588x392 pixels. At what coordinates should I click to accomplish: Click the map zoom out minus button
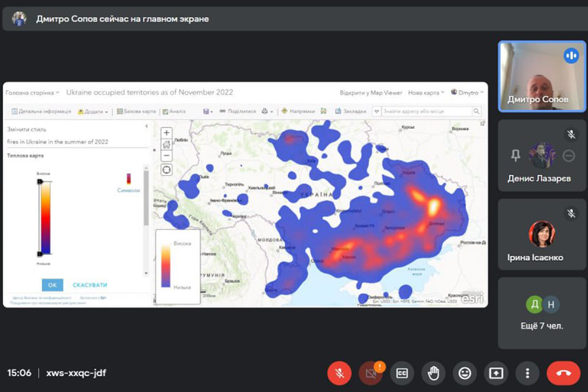point(167,155)
